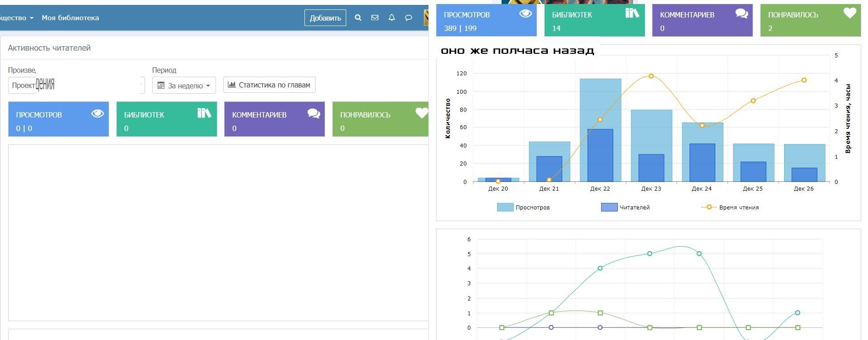Click the Время чтения, часы axis title

point(848,118)
